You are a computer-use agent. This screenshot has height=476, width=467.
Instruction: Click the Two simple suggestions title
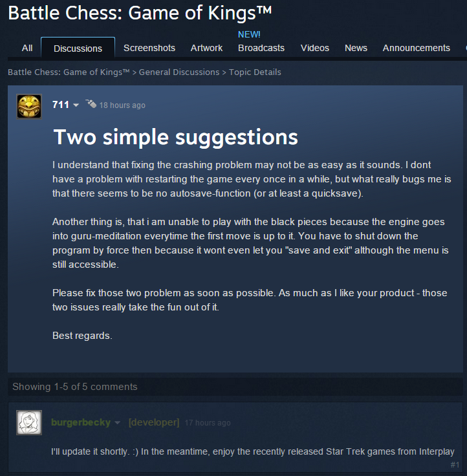175,137
